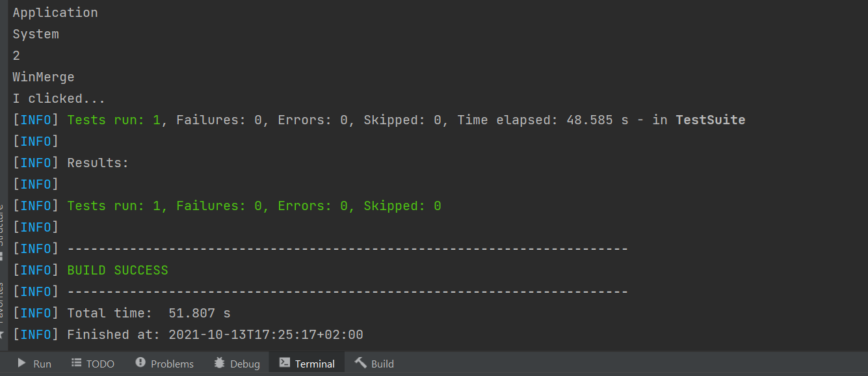The image size is (868, 376).
Task: Click the TODO list icon
Action: click(75, 363)
